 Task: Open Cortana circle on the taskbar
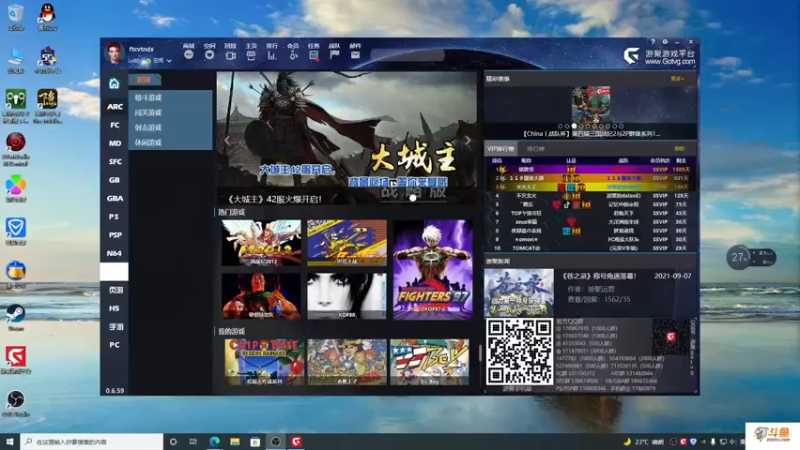(173, 441)
